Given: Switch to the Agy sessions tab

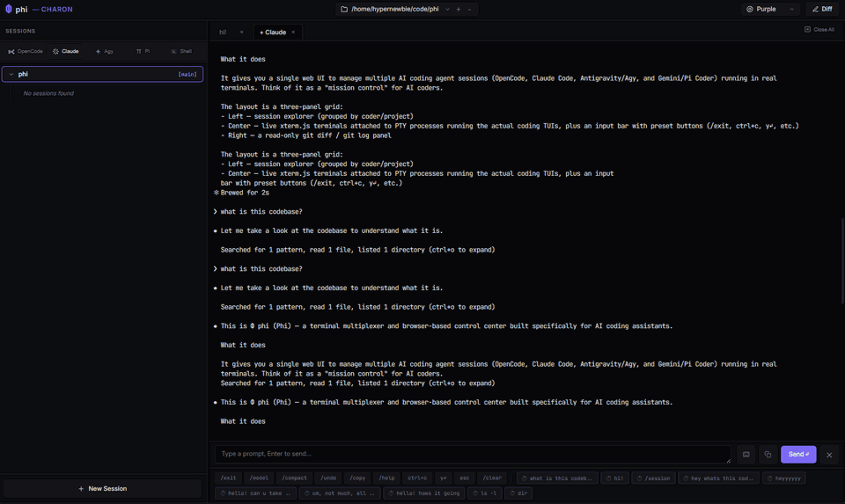Looking at the screenshot, I should tap(105, 51).
